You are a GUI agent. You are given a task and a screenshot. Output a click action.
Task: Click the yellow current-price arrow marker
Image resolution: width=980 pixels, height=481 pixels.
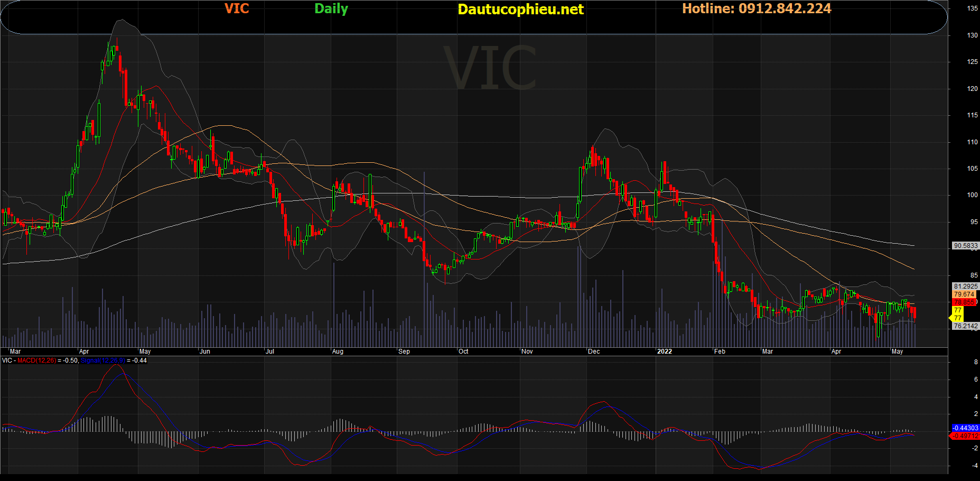pyautogui.click(x=951, y=318)
